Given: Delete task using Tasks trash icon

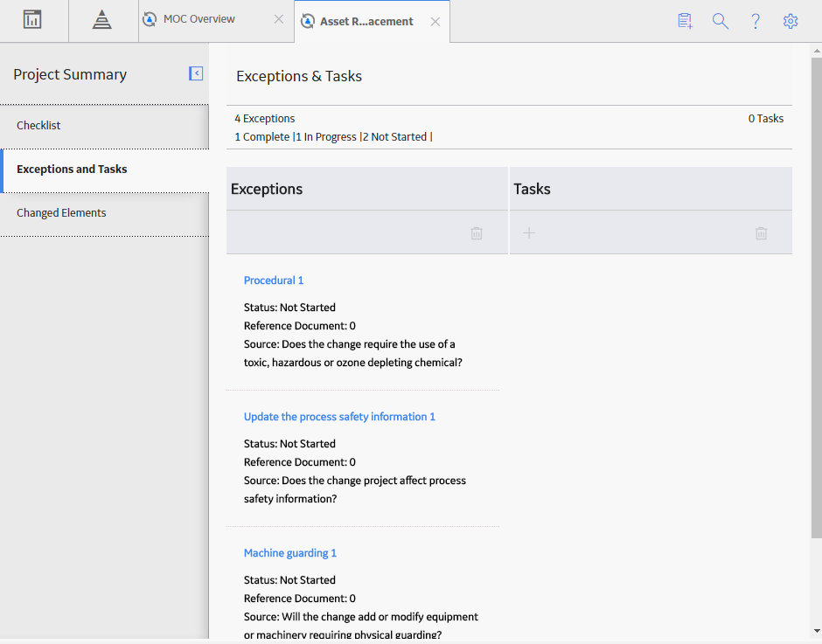Looking at the screenshot, I should click(761, 233).
